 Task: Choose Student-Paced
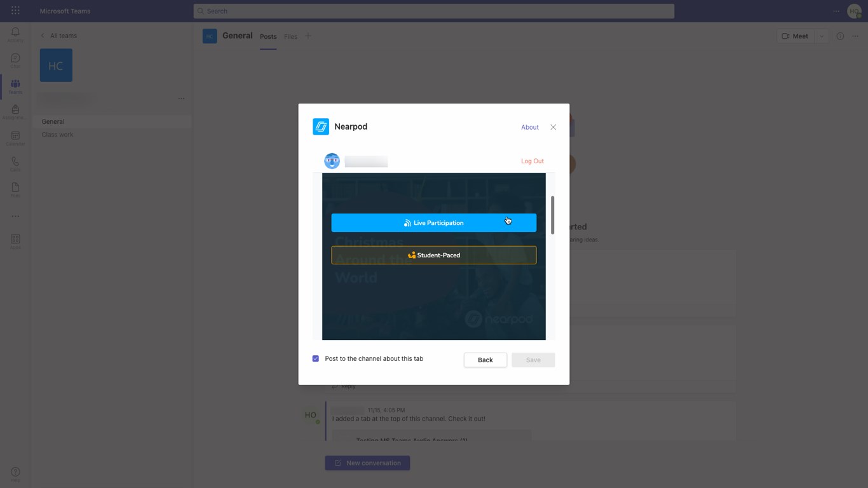click(434, 255)
